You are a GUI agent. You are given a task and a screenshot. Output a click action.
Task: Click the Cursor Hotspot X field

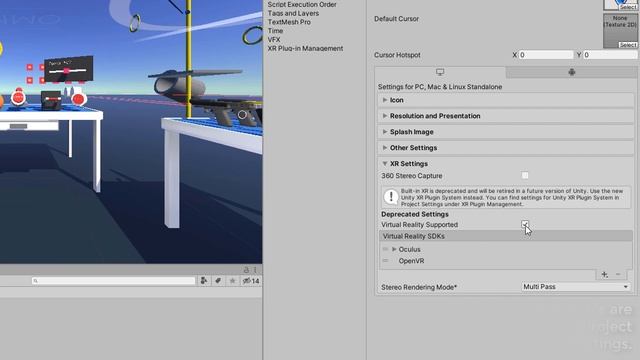(x=546, y=55)
